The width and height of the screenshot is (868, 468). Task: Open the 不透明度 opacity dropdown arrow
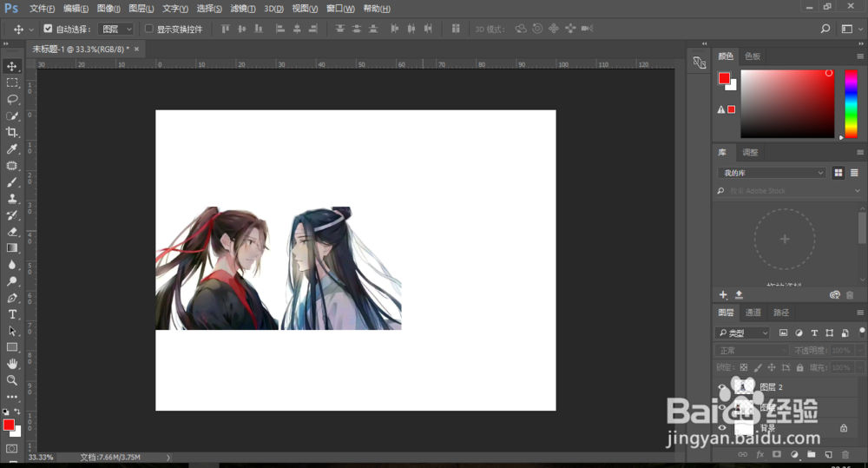[x=859, y=351]
